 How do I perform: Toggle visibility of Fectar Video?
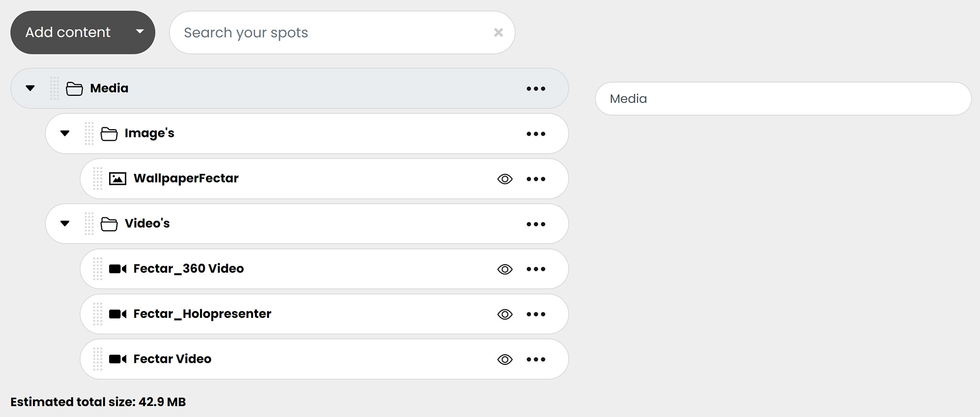505,359
